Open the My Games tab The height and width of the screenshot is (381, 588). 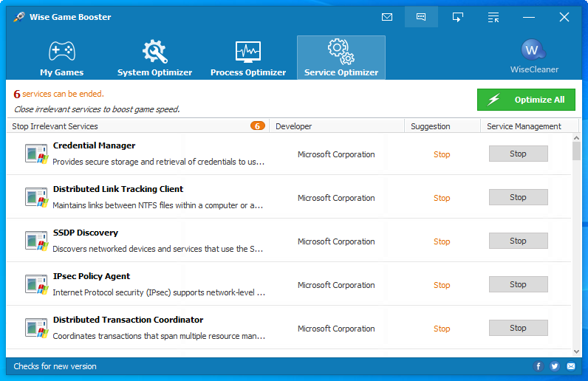(61, 58)
